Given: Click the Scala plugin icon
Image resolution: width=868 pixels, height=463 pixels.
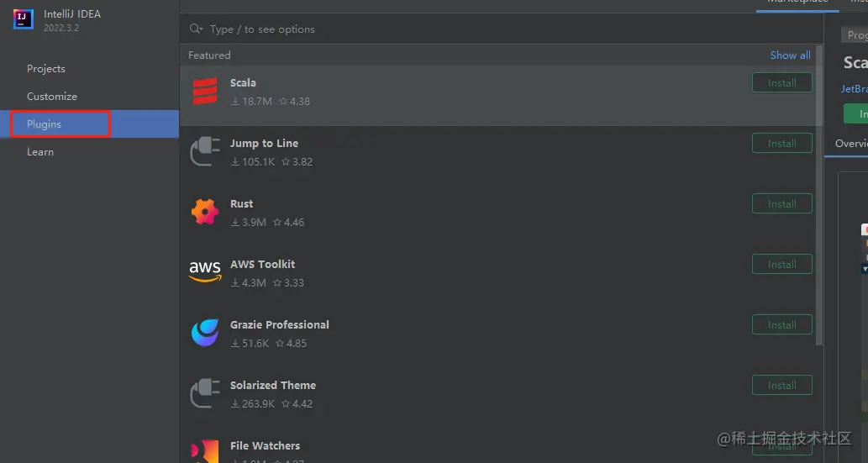Looking at the screenshot, I should coord(205,92).
